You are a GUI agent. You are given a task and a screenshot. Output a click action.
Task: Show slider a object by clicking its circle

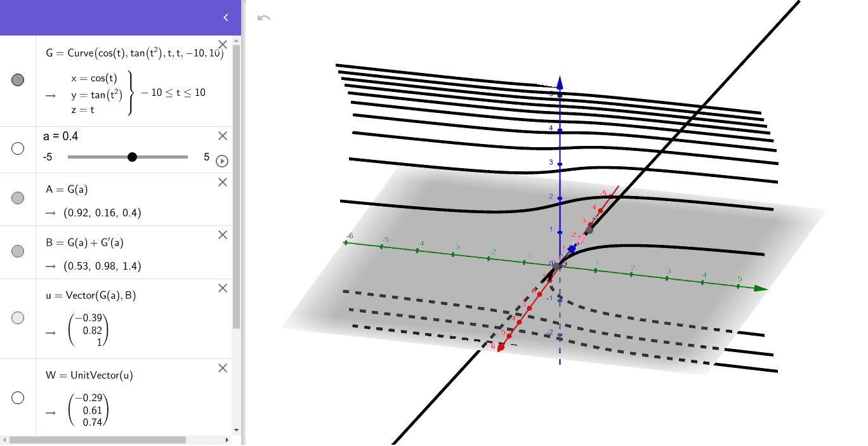pyautogui.click(x=18, y=148)
